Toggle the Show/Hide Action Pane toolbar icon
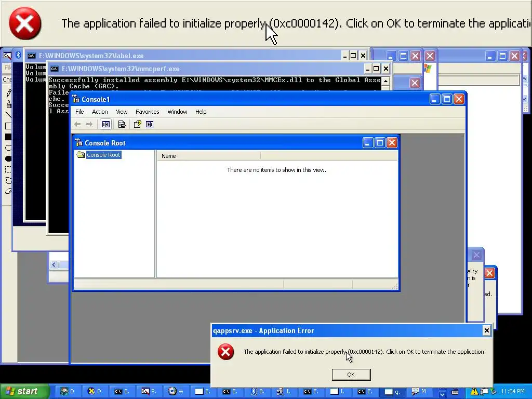Screen dimensions: 532x399 150,124
